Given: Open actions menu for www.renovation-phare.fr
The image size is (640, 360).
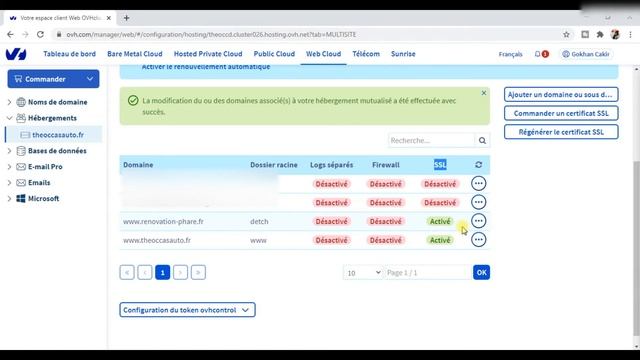Looking at the screenshot, I should tap(478, 221).
